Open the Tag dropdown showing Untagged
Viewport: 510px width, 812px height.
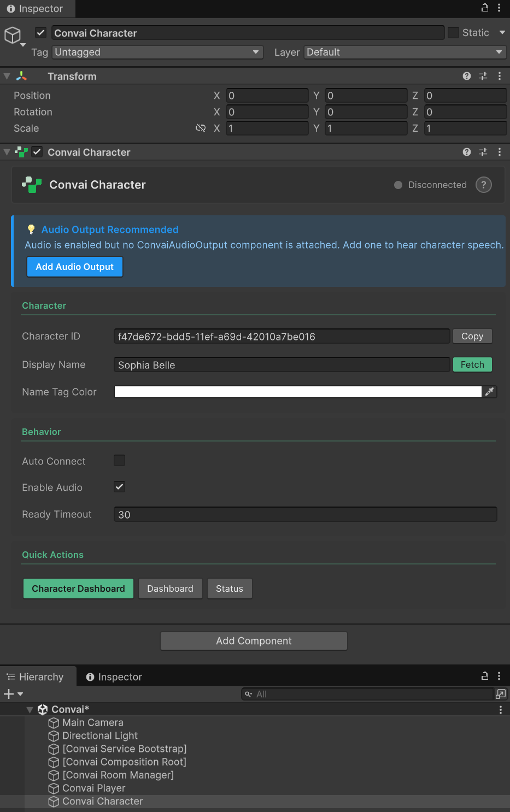pos(157,52)
